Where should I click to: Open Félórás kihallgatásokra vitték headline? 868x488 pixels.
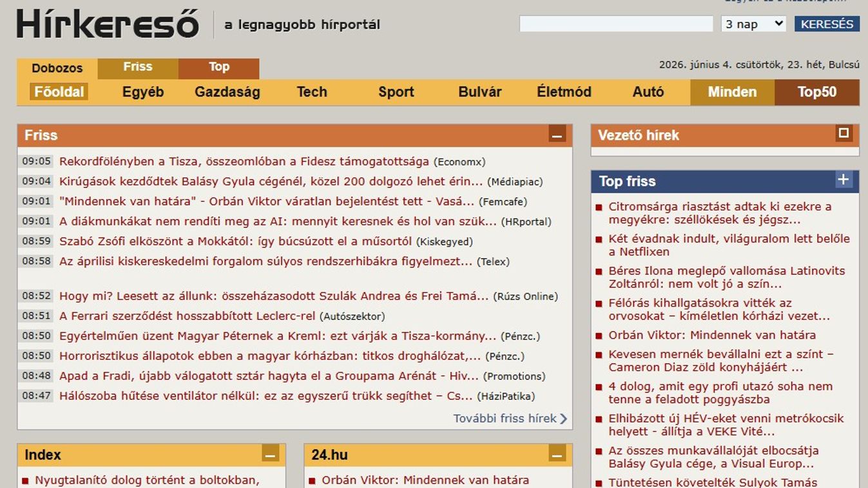pyautogui.click(x=719, y=310)
